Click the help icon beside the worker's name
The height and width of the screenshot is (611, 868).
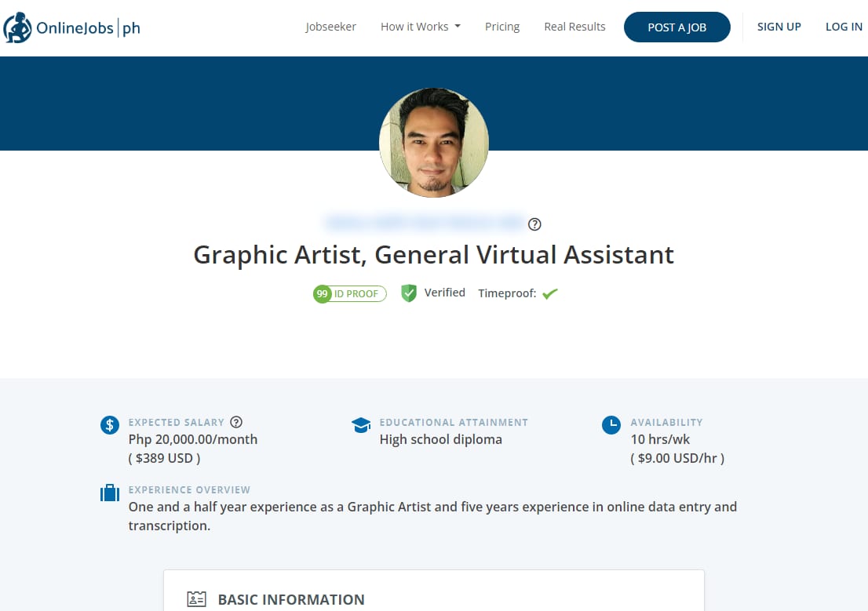(534, 224)
